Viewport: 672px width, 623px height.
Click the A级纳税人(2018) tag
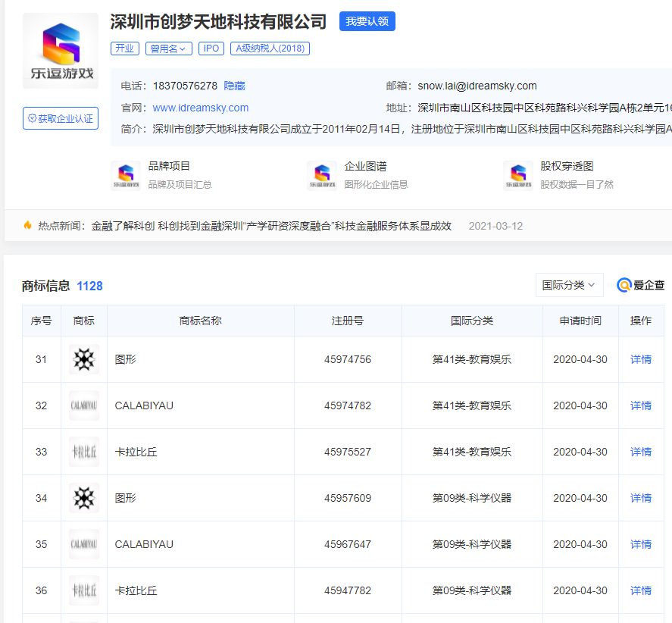(x=270, y=48)
